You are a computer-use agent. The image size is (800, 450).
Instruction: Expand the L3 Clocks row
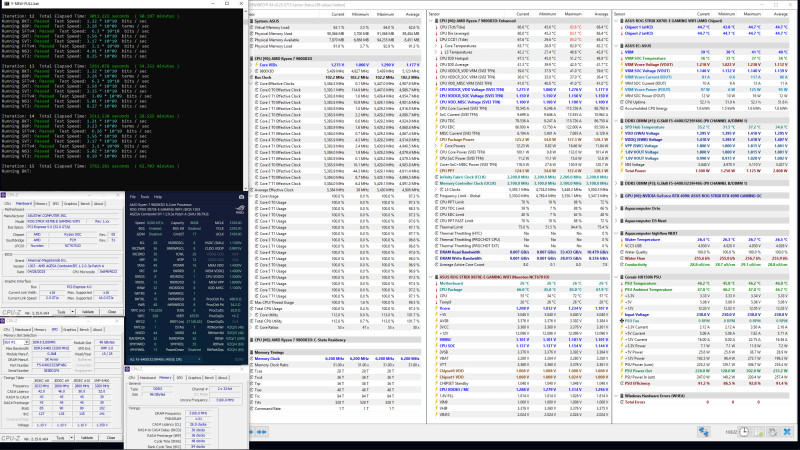[437, 189]
